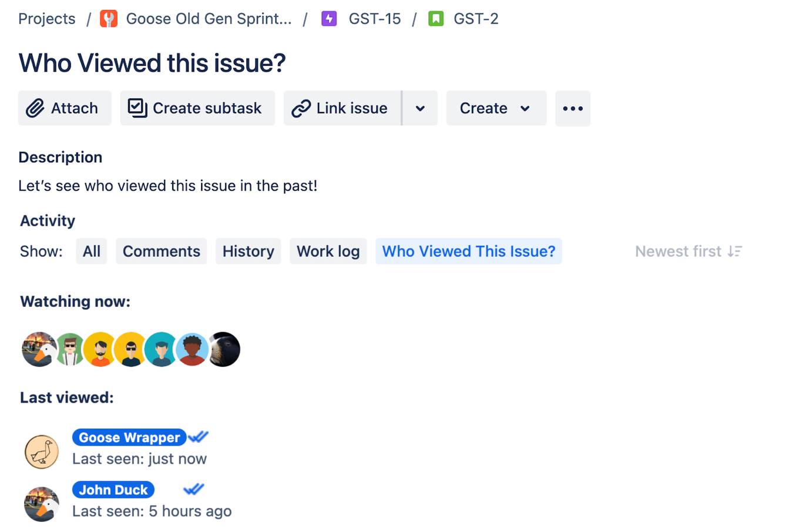This screenshot has width=812, height=529.
Task: Click the double checkmark beside Goose Wrapper
Action: [x=199, y=437]
